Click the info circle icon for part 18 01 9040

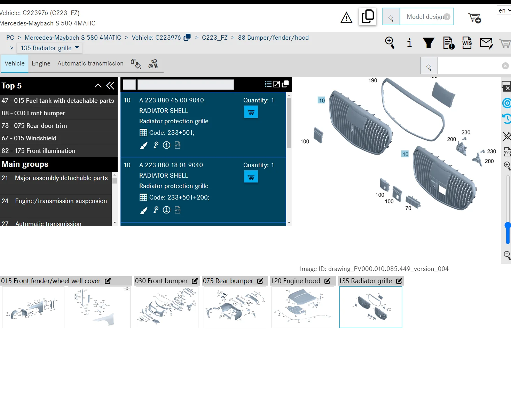(167, 210)
